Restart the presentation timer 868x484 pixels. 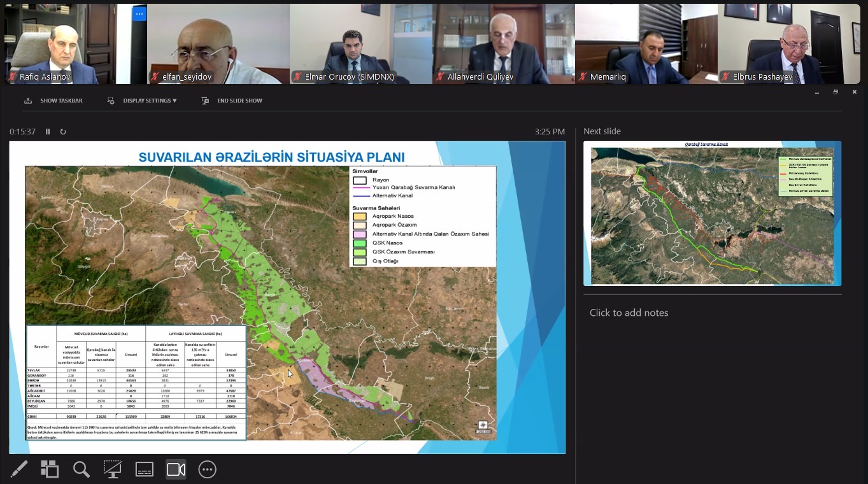coord(63,132)
